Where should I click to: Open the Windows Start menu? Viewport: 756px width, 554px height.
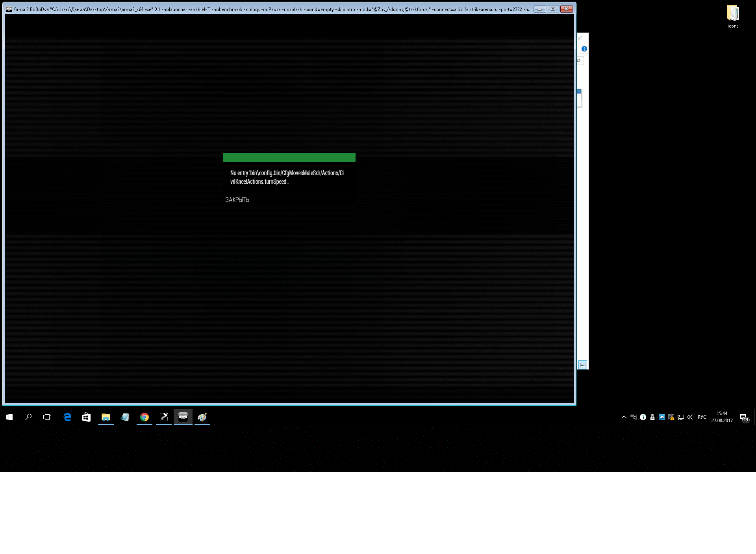[x=9, y=417]
